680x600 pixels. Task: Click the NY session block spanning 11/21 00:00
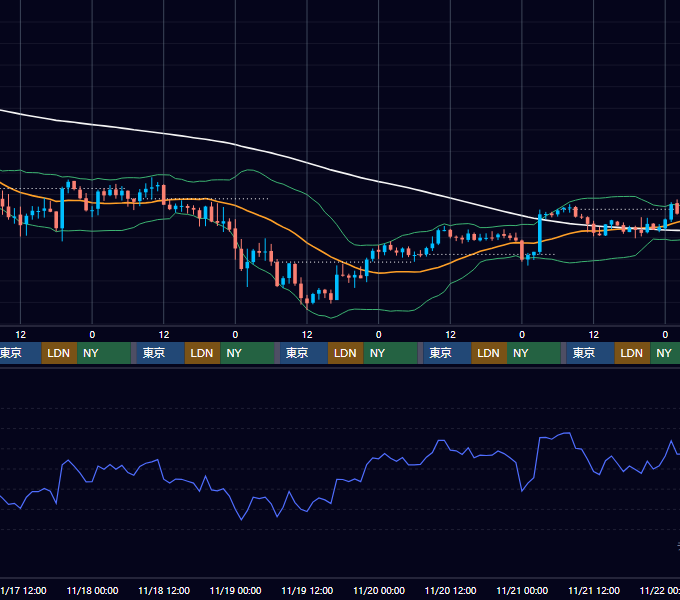pyautogui.click(x=534, y=353)
